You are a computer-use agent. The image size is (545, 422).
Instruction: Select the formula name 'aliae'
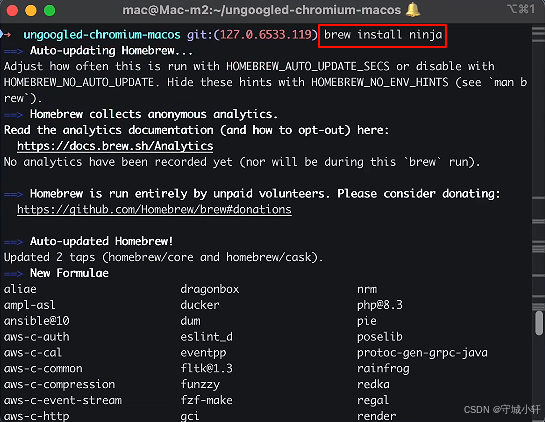[20, 289]
